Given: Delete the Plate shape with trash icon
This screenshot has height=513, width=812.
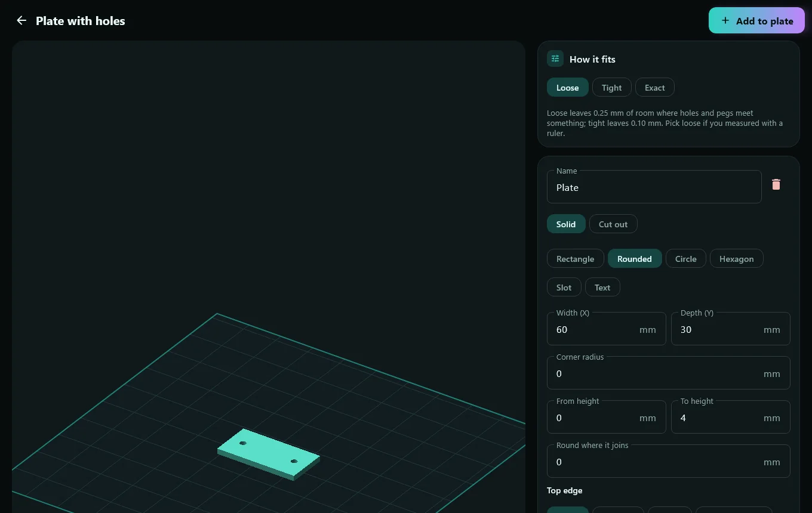Looking at the screenshot, I should (x=776, y=184).
